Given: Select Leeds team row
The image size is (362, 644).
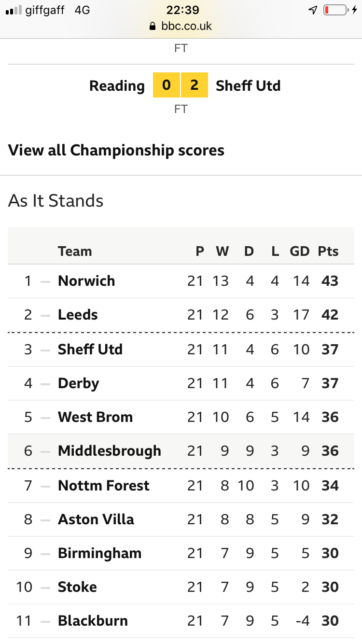Looking at the screenshot, I should [x=181, y=315].
